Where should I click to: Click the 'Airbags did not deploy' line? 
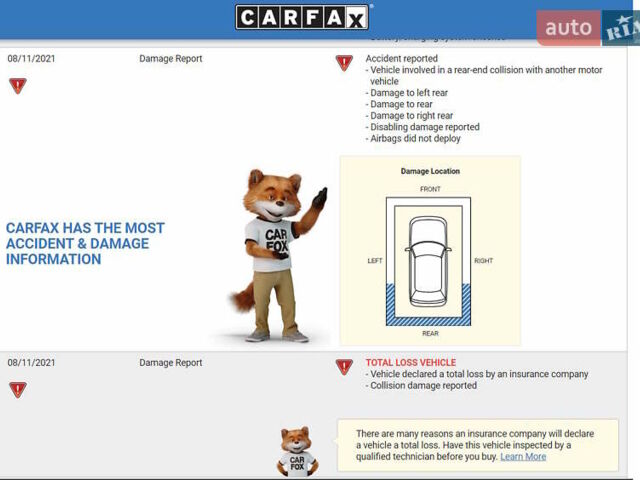point(413,138)
